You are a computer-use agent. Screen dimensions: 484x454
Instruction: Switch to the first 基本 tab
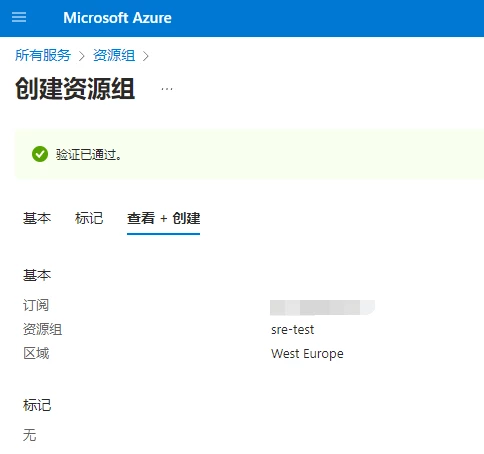[37, 218]
